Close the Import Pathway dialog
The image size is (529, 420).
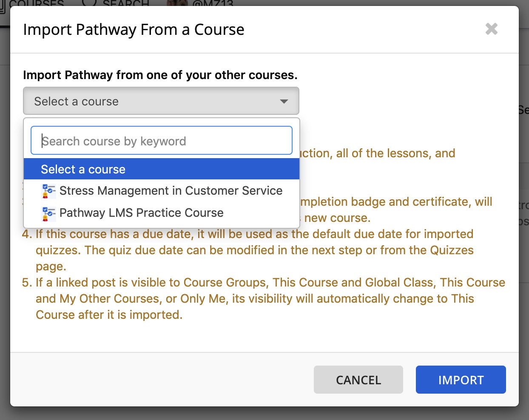pyautogui.click(x=492, y=29)
